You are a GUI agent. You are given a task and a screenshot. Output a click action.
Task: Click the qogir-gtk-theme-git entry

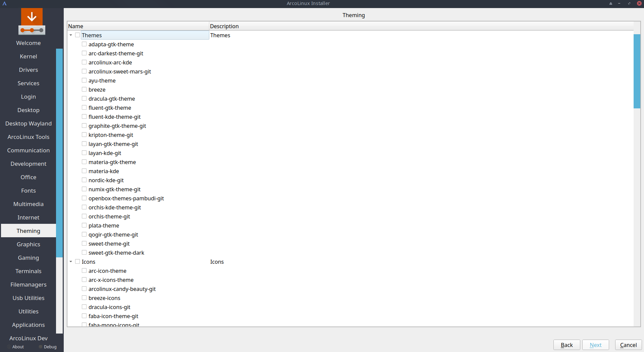pos(113,235)
